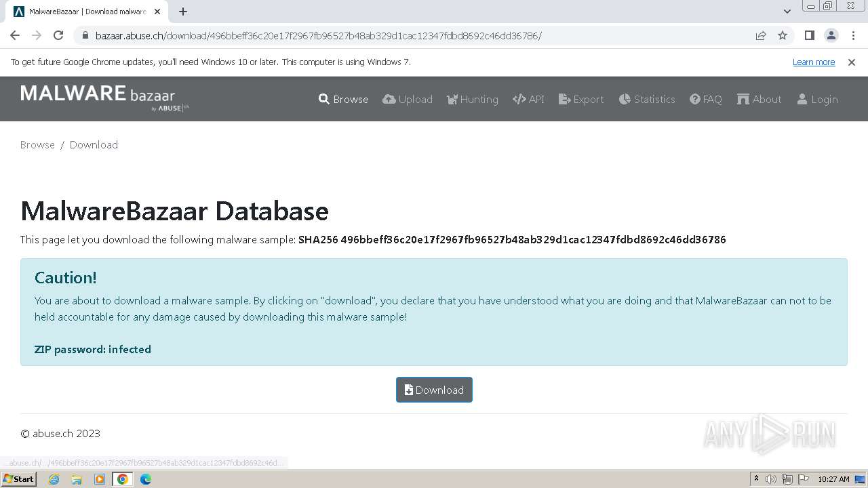Launch Microsoft Edge from the taskbar
This screenshot has height=488, width=868.
[x=145, y=479]
